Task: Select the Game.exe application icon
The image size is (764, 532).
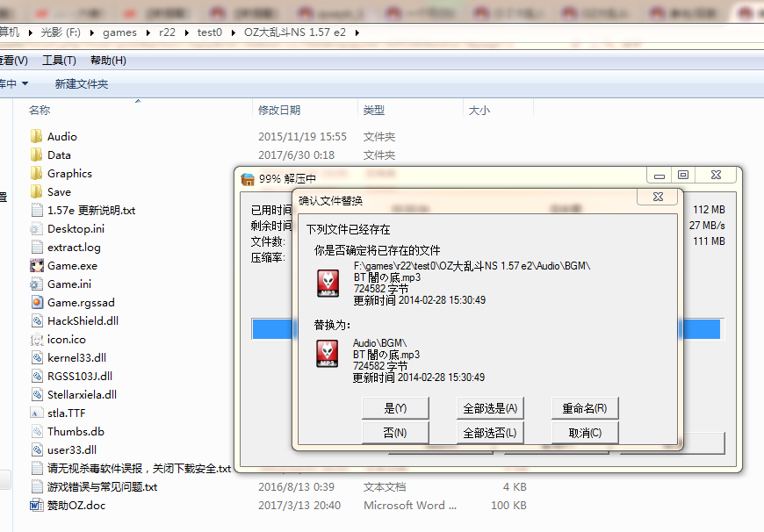Action: tap(37, 265)
